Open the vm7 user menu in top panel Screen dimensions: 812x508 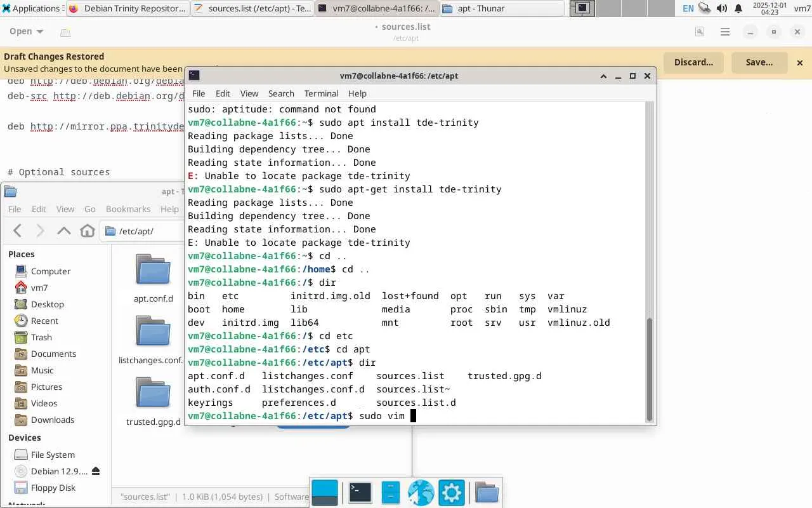click(x=802, y=8)
